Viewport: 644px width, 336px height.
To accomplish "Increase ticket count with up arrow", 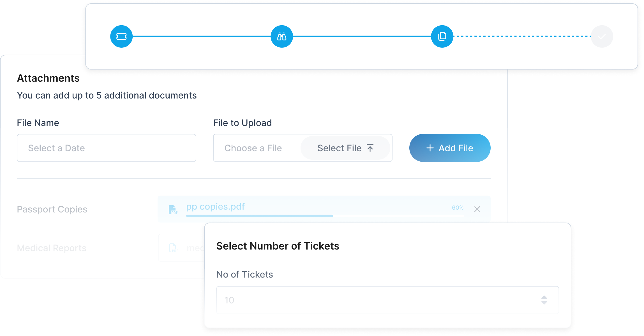I will [x=544, y=298].
